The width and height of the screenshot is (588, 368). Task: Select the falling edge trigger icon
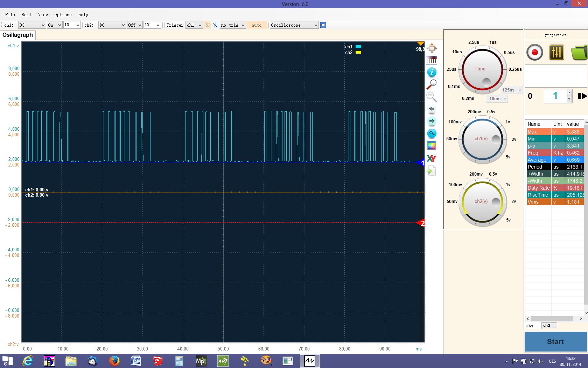[x=215, y=25]
